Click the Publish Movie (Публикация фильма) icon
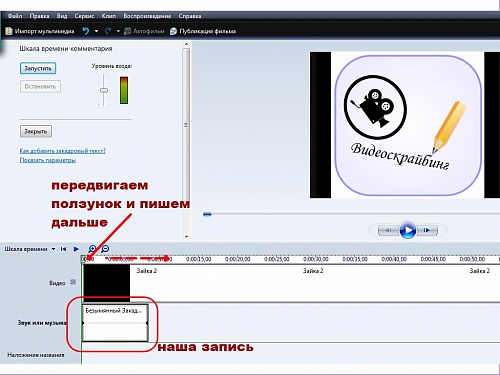Viewport: 500px width, 375px height. pyautogui.click(x=173, y=31)
